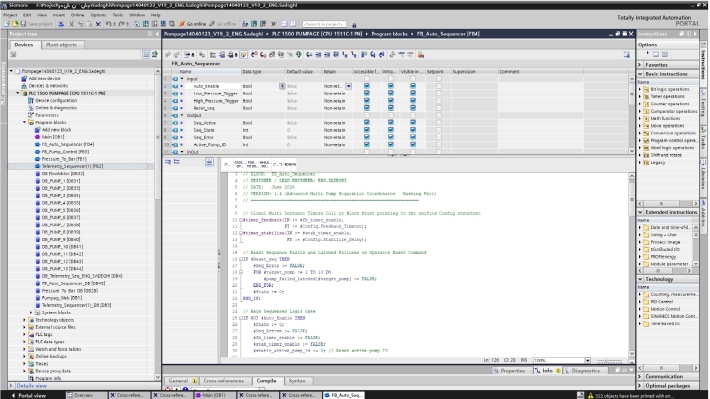This screenshot has height=399, width=710.
Task: Open Retain dropdown for Auto_Enable row
Action: (348, 86)
